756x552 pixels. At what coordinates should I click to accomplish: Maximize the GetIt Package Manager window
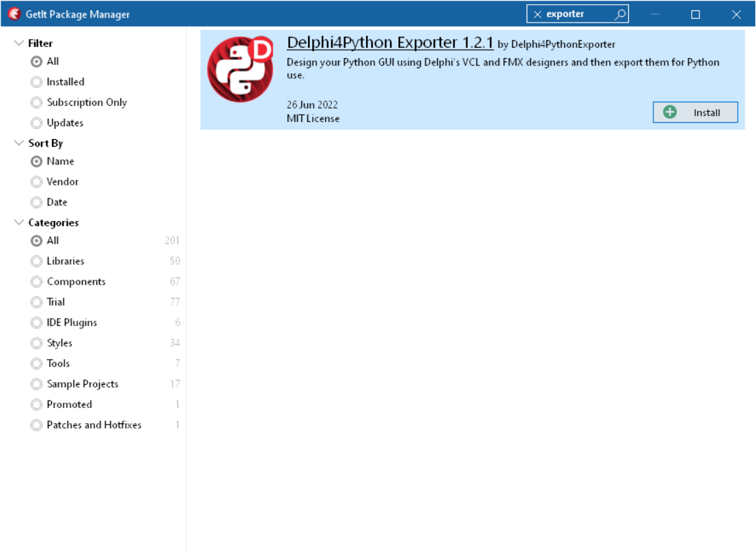(x=695, y=14)
